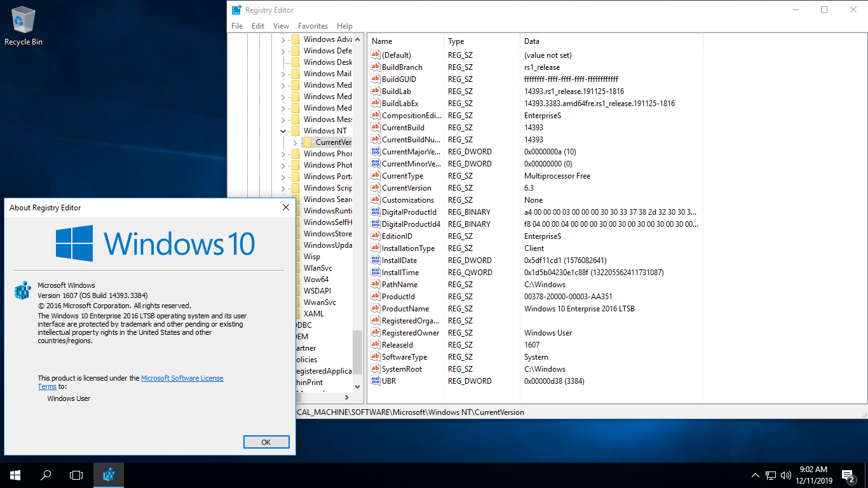Click the taskbar clock showing 9:02 AM

coord(813,475)
